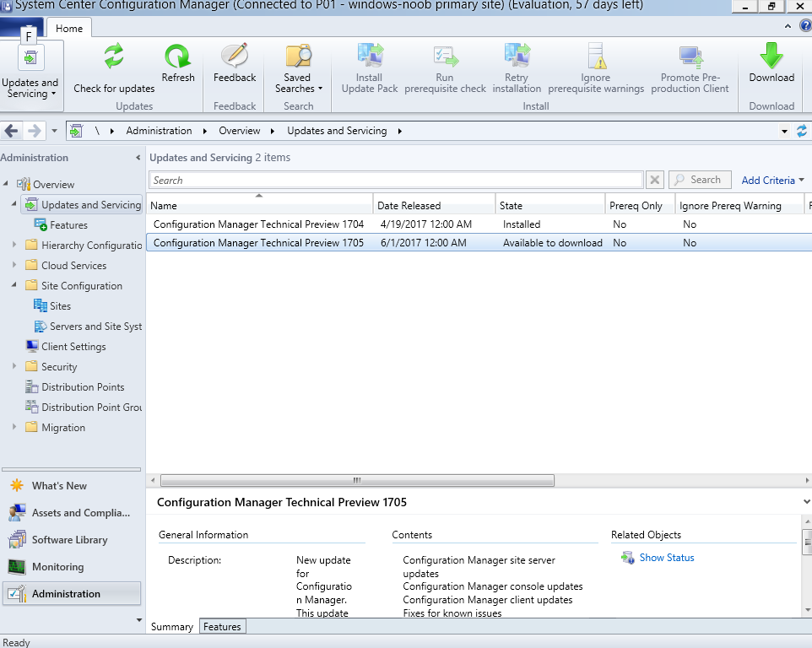
Task: Expand the Cloud Services node
Action: (14, 264)
